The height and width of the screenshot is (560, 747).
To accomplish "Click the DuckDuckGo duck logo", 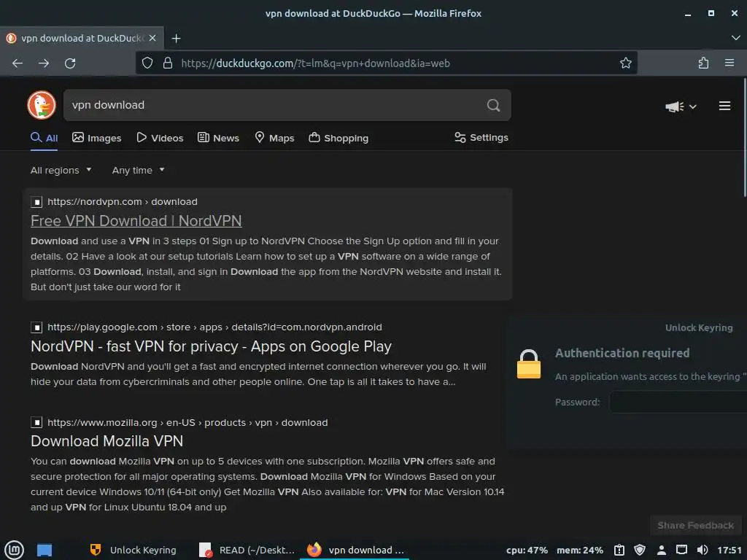I will (x=42, y=105).
